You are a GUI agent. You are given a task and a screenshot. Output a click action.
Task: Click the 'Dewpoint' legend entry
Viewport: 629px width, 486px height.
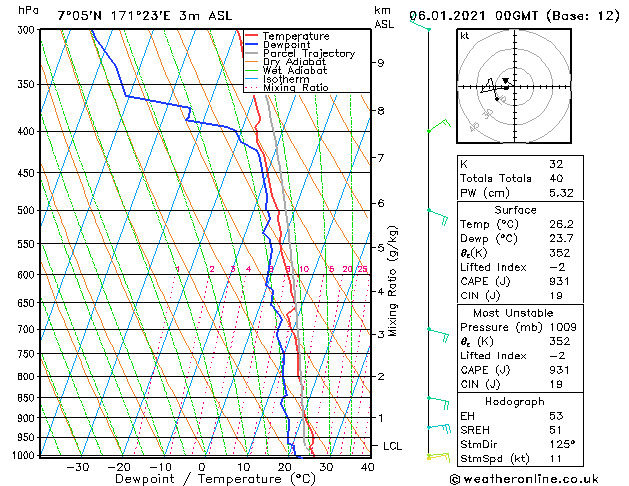point(286,45)
